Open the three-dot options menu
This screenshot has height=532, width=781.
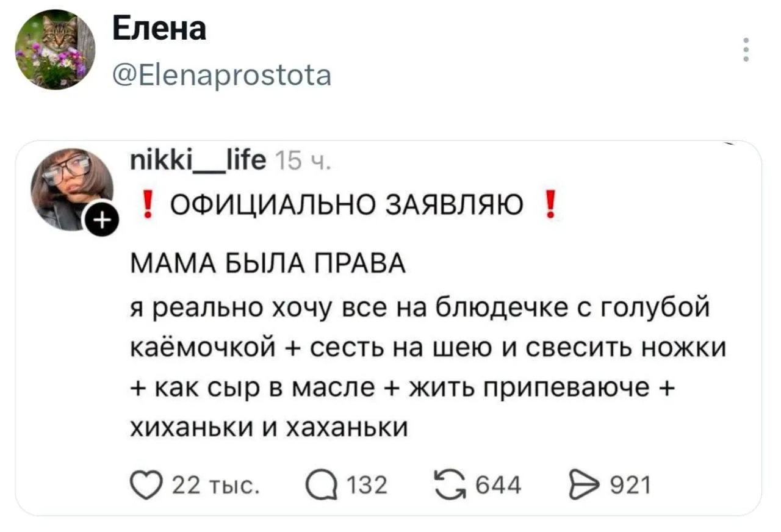pos(746,50)
